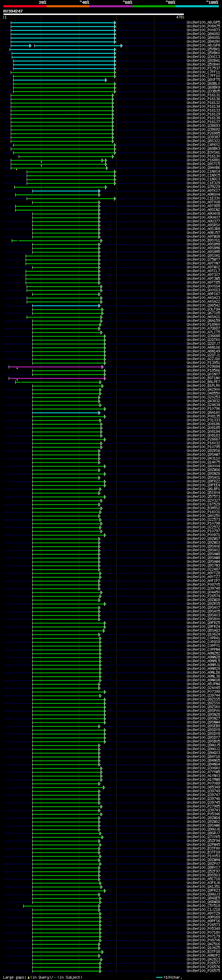The width and height of the screenshot is (222, 980).
Task: Select hit UniRef100_C7FF11
Action: 203,72
